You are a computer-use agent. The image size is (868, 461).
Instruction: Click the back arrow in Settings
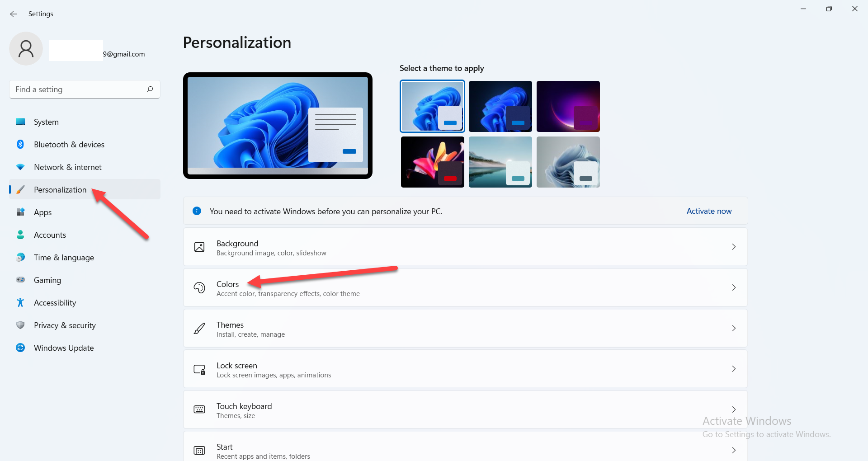pyautogui.click(x=14, y=14)
